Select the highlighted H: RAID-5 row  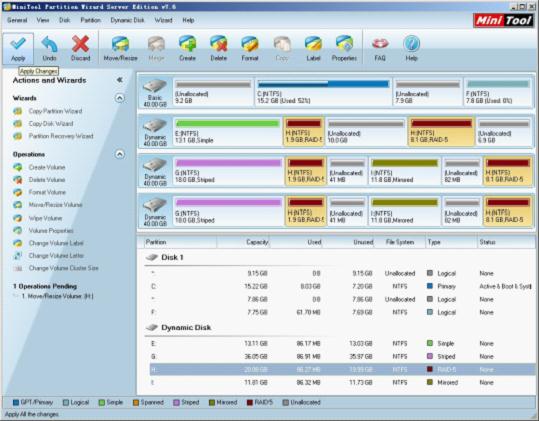tap(342, 369)
